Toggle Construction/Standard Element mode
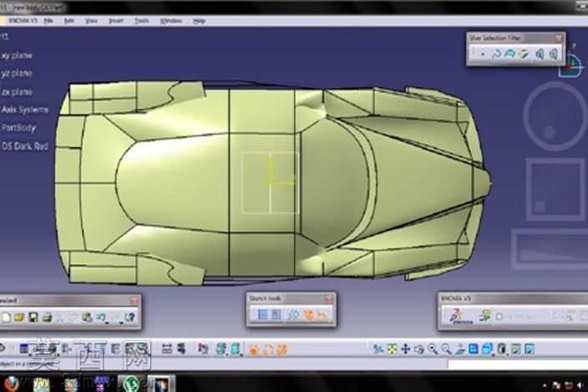The height and width of the screenshot is (392, 588). click(x=293, y=315)
